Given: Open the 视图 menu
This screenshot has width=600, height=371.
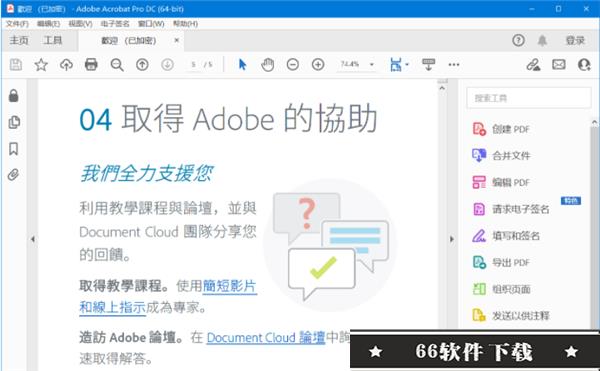Looking at the screenshot, I should coord(80,24).
